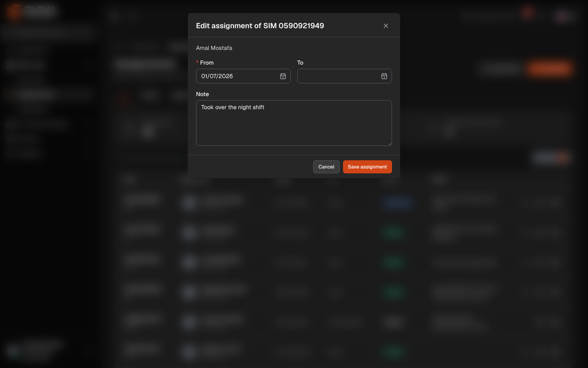Click the From field showing 01/07/2026
The image size is (588, 368).
pyautogui.click(x=243, y=76)
